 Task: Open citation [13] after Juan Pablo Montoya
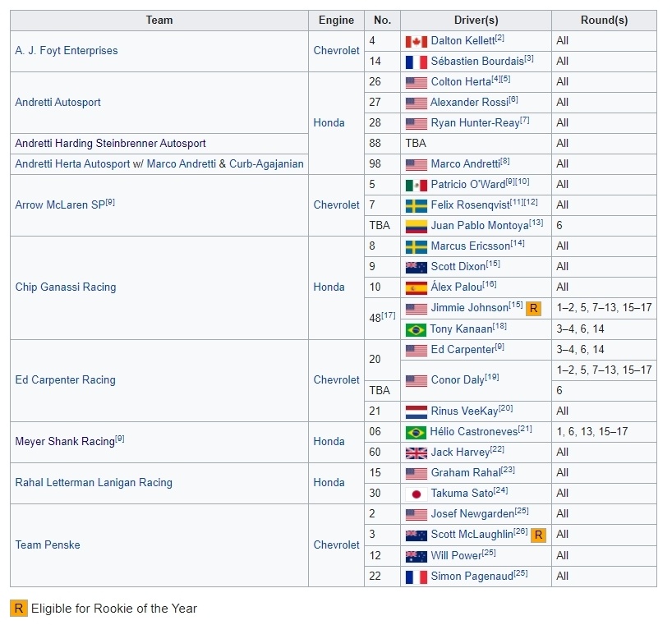[536, 223]
